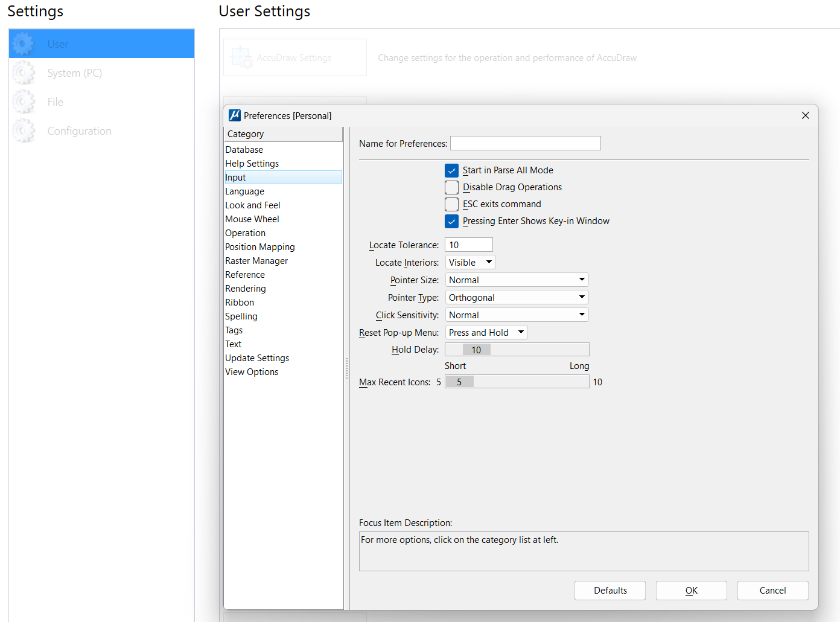This screenshot has width=840, height=622.
Task: Open the Click Sensitivity dropdown
Action: click(517, 315)
